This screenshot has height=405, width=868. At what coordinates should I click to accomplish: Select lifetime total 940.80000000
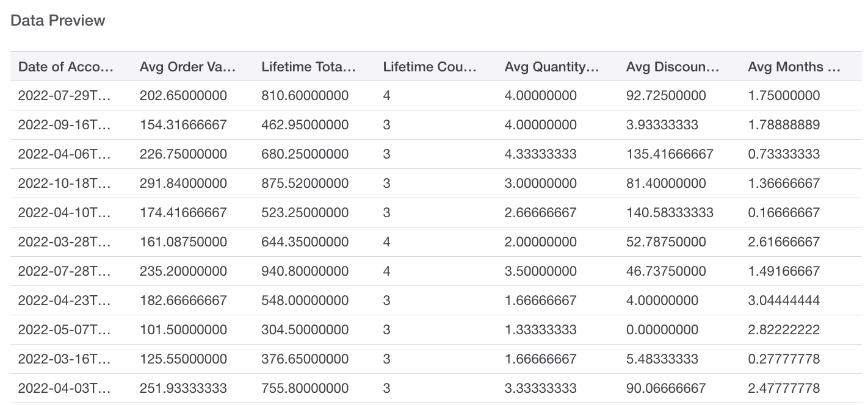click(305, 271)
